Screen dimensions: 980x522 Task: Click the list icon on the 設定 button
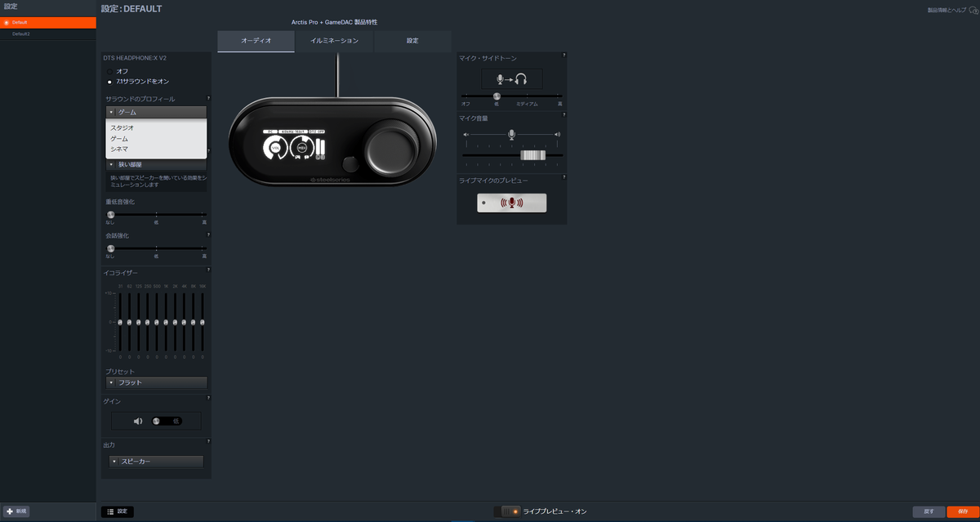110,511
